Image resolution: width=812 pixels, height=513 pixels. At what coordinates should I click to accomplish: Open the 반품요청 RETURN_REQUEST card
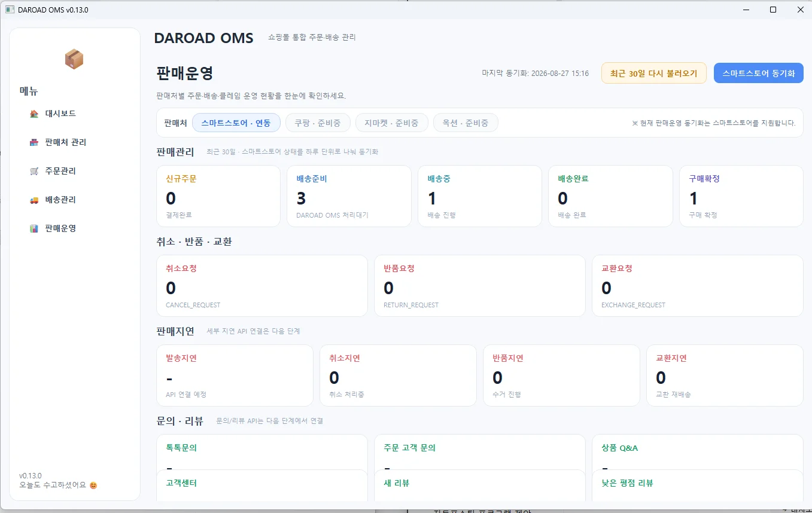480,286
